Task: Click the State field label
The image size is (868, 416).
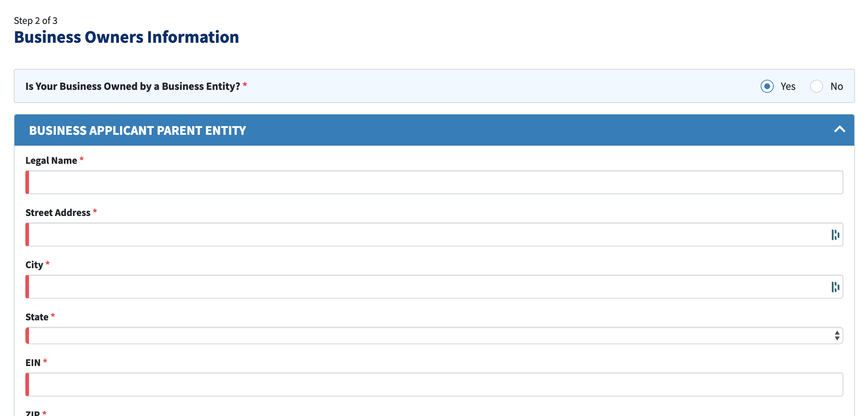Action: pyautogui.click(x=37, y=317)
